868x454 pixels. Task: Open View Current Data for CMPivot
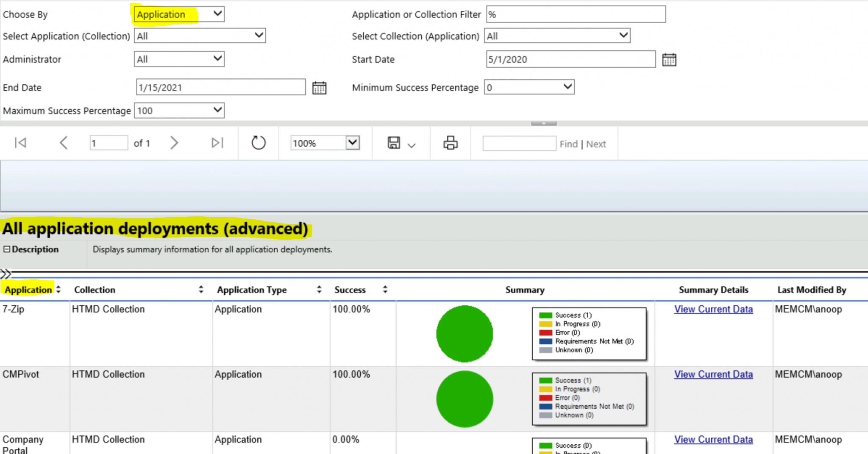[x=713, y=375]
